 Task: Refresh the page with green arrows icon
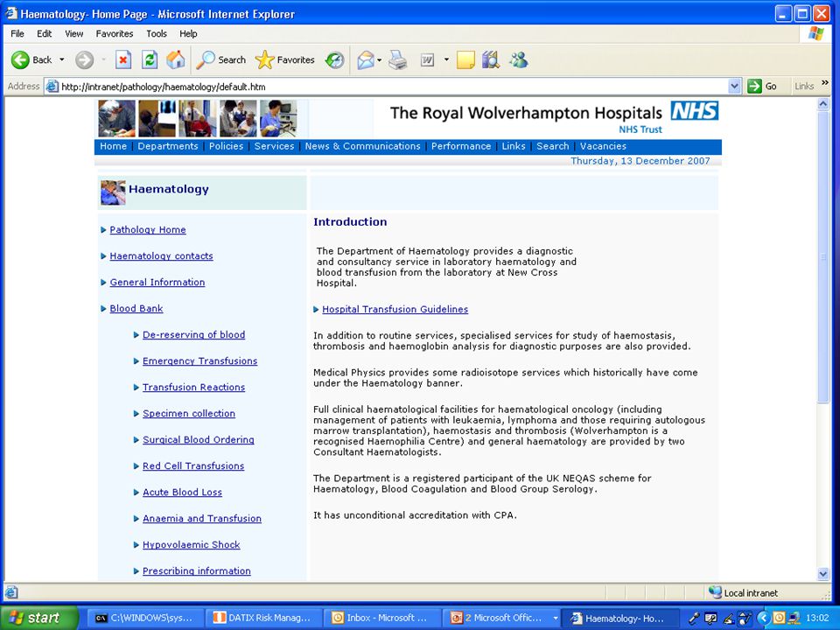[150, 60]
